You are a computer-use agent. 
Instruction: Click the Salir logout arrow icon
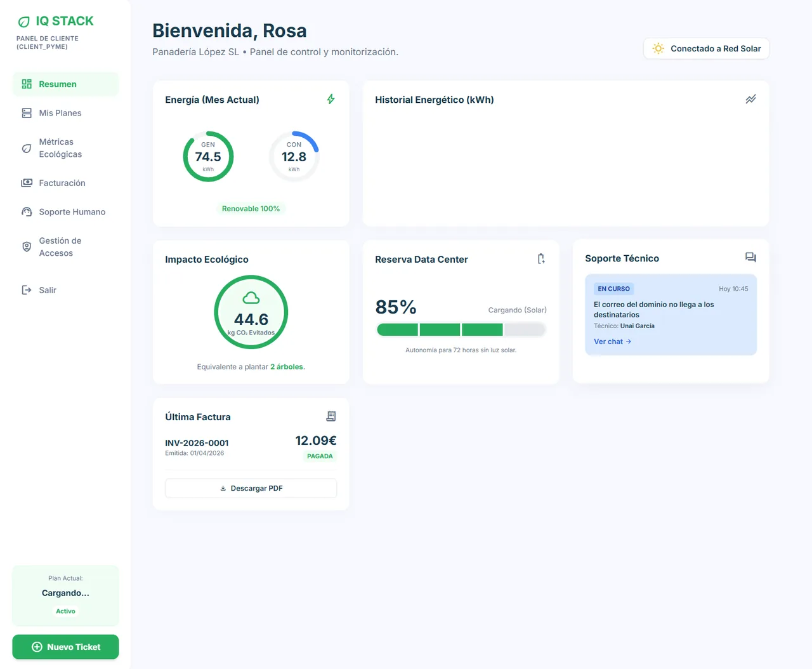(x=27, y=290)
